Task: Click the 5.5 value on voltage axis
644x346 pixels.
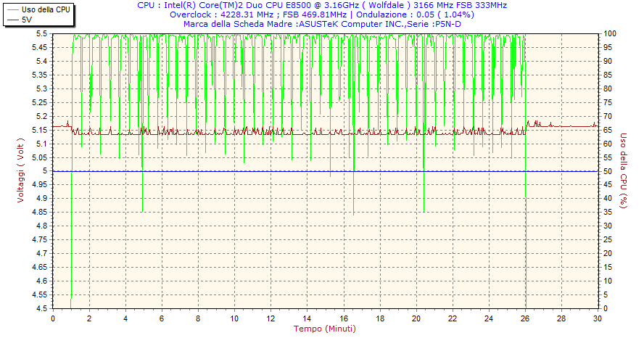Action: pos(41,34)
